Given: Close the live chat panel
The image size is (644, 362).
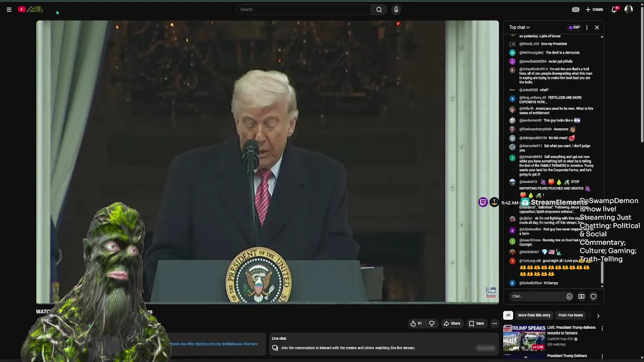Looking at the screenshot, I should click(x=597, y=27).
